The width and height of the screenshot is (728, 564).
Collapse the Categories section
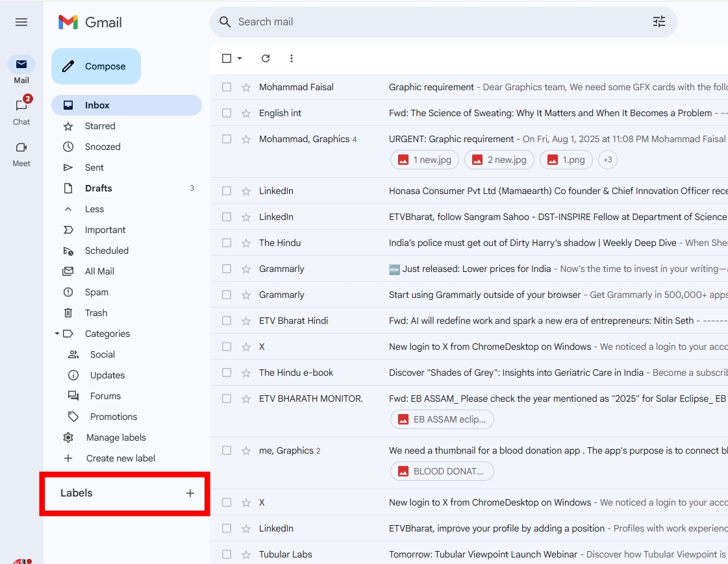[56, 333]
